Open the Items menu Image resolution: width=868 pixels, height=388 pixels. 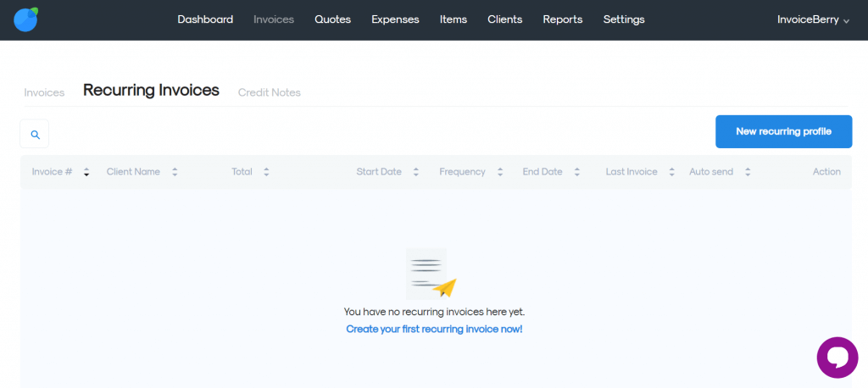(x=453, y=19)
